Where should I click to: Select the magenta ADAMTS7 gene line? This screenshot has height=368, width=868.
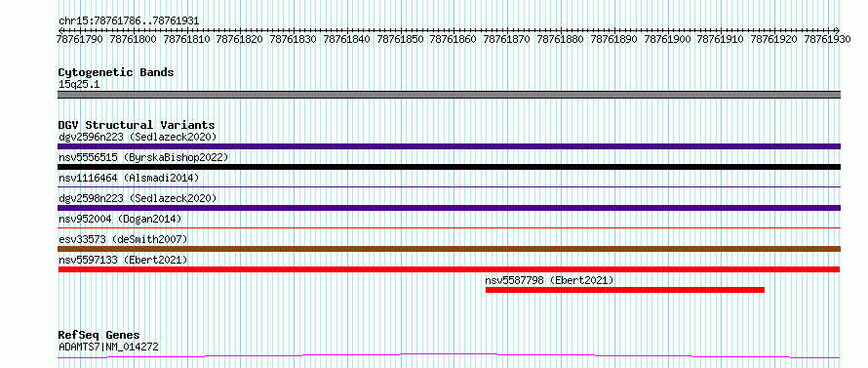[449, 355]
